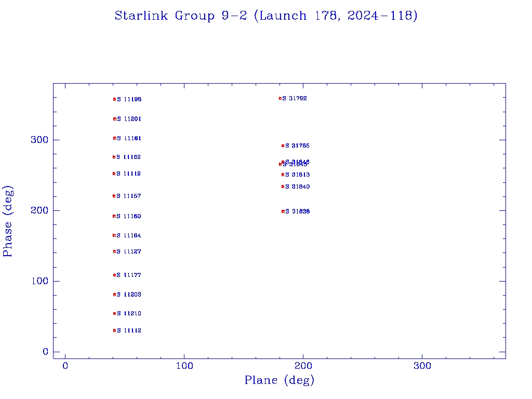
Task: Click the S 31838 satellite marker
Action: pyautogui.click(x=283, y=211)
